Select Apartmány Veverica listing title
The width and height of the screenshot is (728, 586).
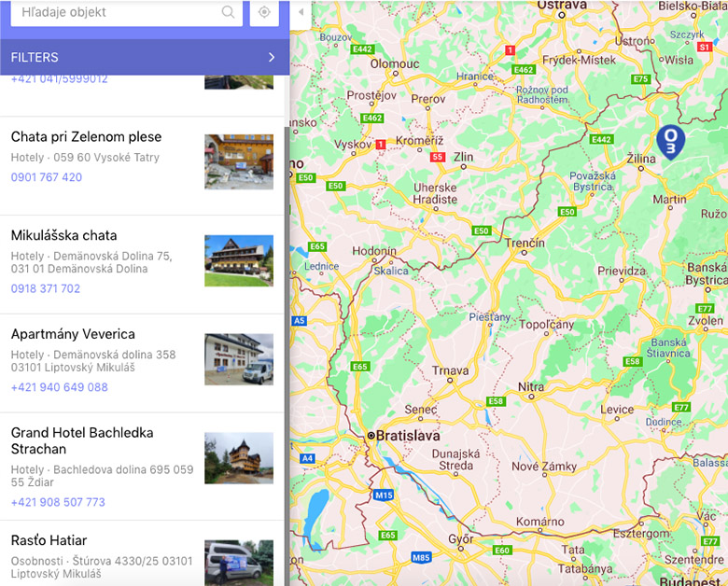pyautogui.click(x=73, y=334)
